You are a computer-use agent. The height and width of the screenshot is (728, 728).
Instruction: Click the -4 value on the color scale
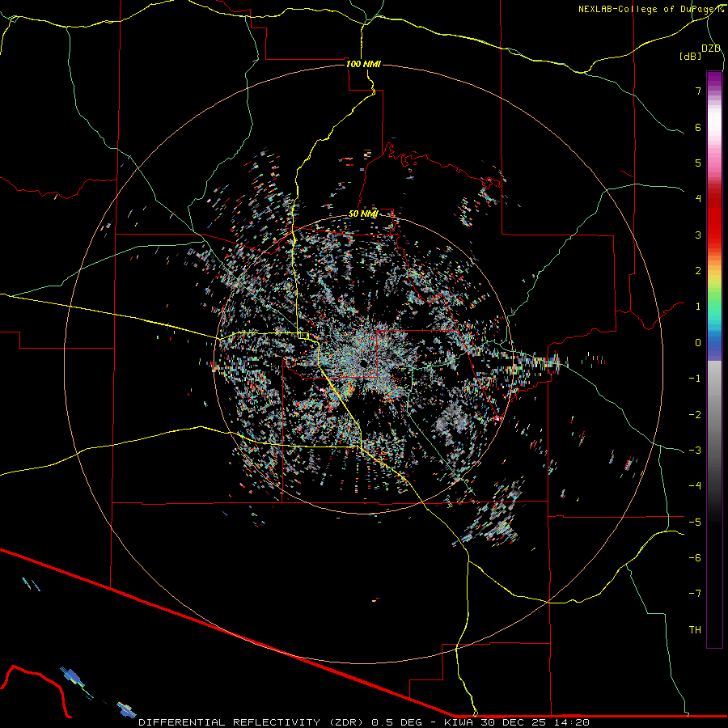pyautogui.click(x=695, y=486)
